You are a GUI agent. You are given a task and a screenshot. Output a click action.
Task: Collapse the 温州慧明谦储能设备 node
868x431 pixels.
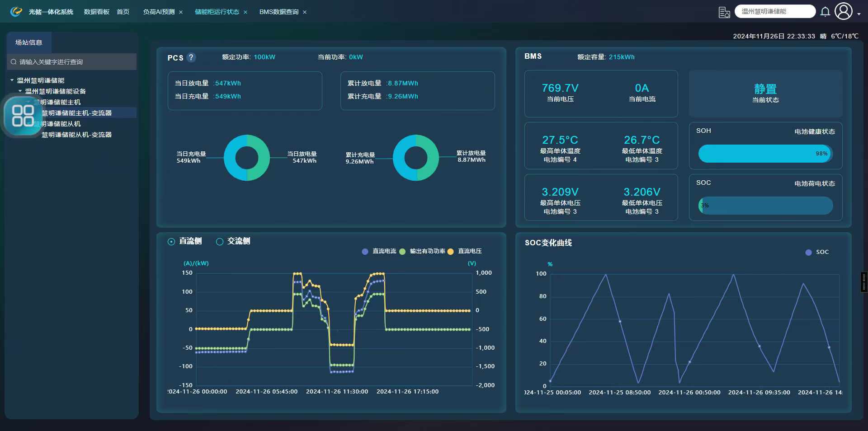coord(20,91)
